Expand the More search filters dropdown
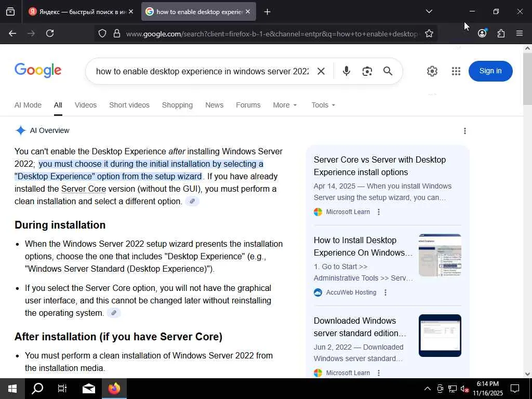Screen dimensions: 532x399 285,105
